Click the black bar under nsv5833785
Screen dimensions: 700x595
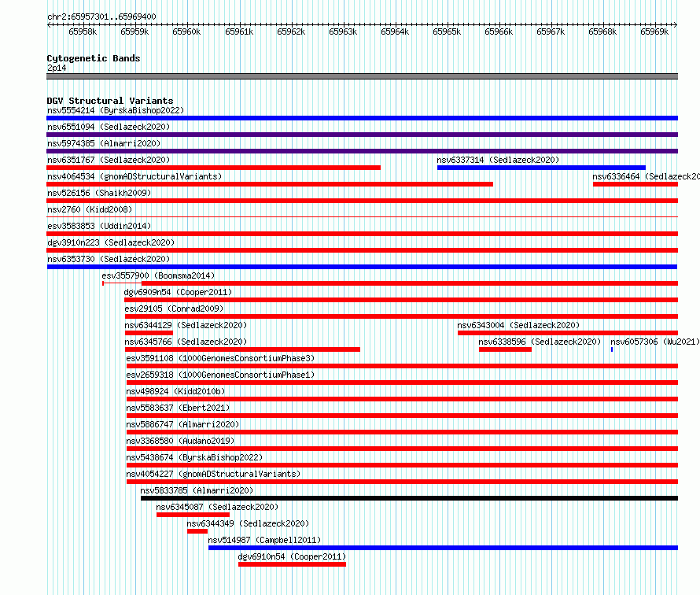[409, 498]
